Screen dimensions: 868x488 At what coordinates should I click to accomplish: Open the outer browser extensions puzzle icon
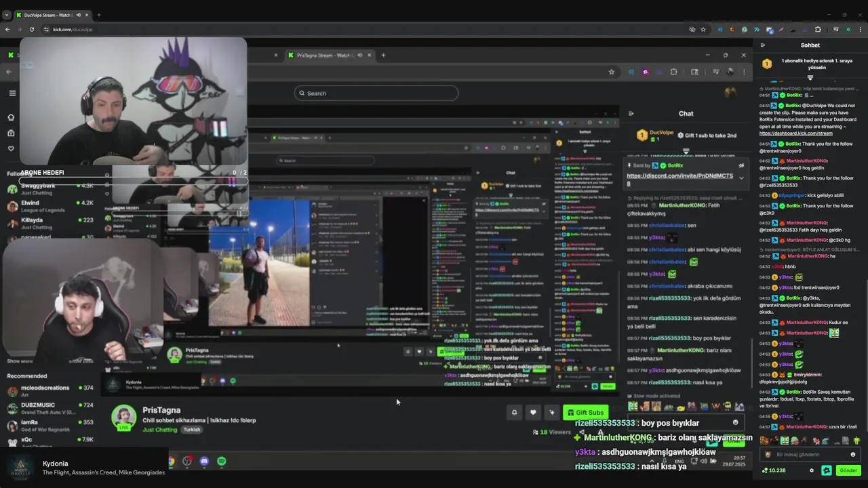(x=818, y=29)
